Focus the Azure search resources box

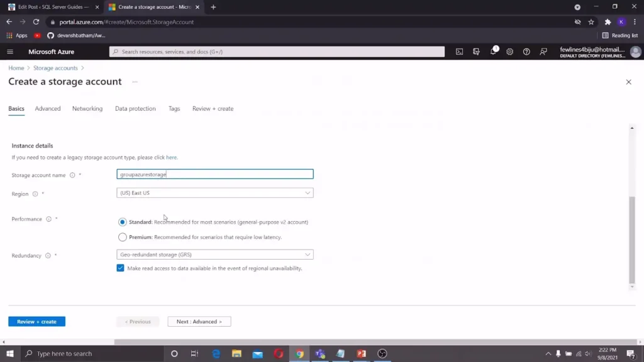[277, 52]
